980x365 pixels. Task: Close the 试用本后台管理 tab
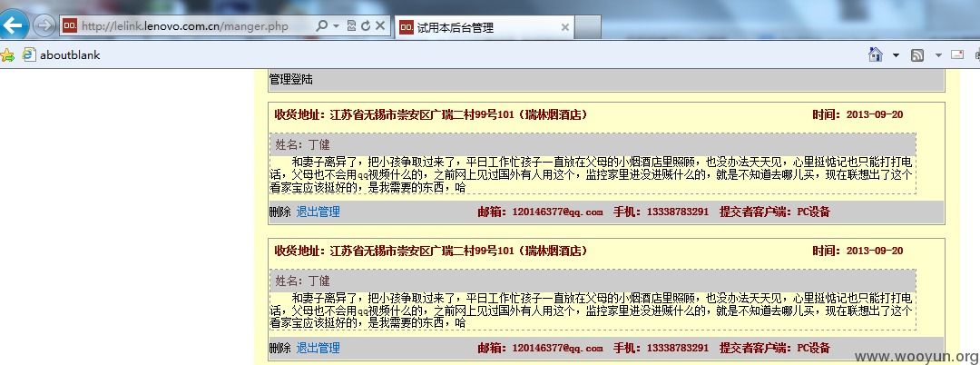[565, 27]
